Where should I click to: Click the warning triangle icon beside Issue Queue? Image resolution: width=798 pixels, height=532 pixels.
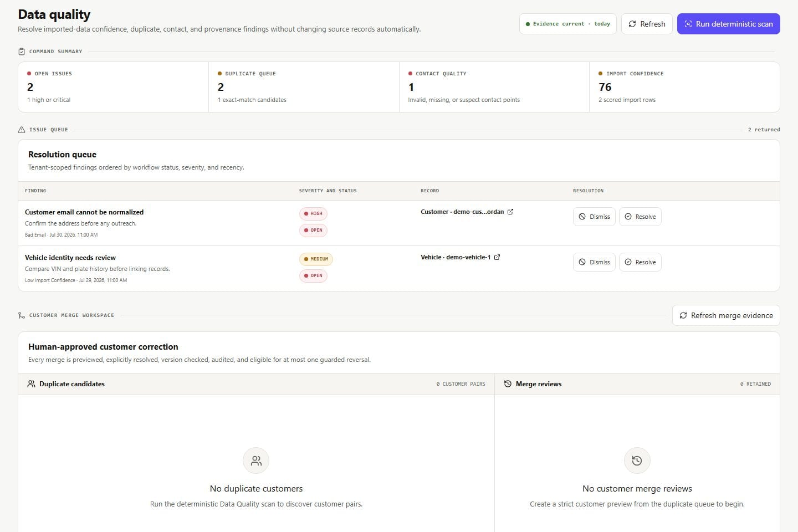coord(22,130)
